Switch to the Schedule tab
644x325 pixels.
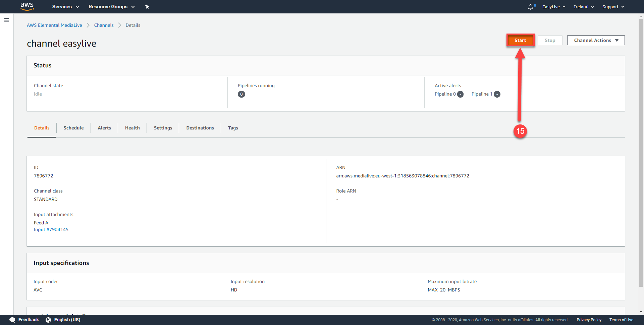click(x=73, y=128)
